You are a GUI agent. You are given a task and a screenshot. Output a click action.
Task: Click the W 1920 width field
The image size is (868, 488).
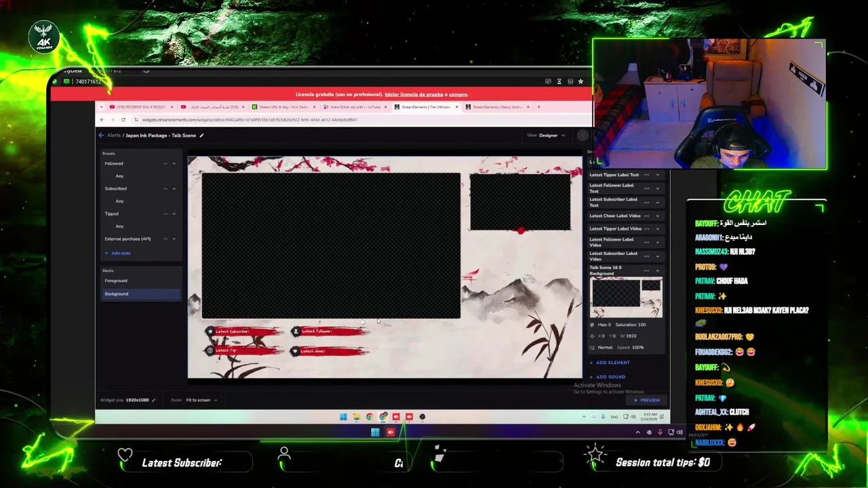pos(629,336)
